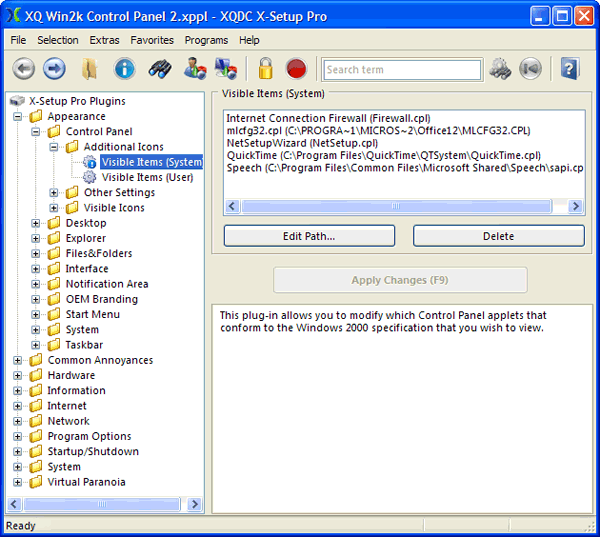
Task: Click the gray rewind icon in toolbar
Action: coord(530,69)
